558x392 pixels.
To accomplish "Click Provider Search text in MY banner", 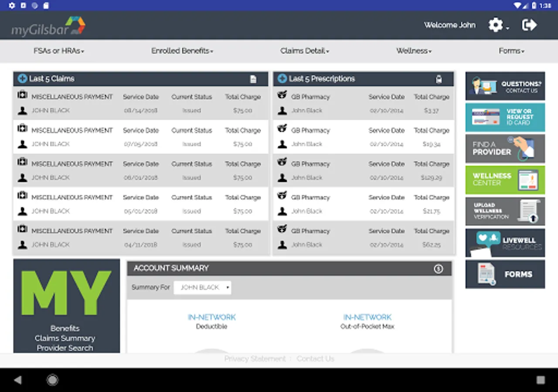I will pos(65,348).
